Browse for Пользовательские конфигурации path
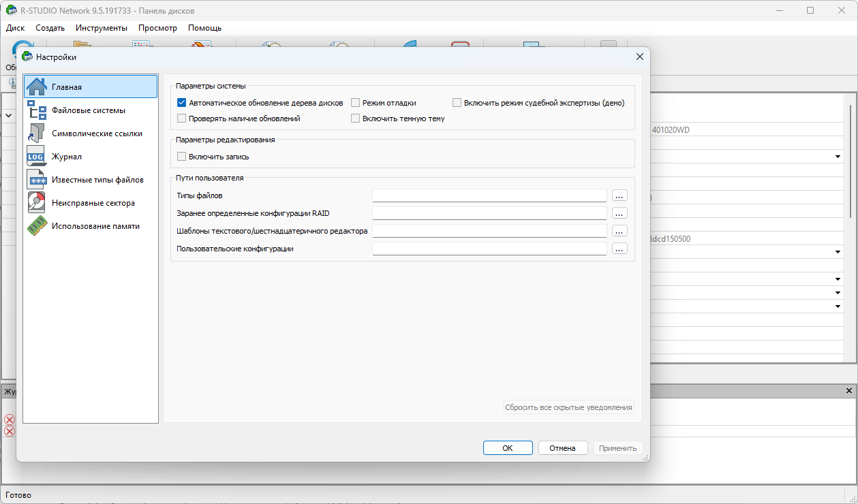 point(619,249)
